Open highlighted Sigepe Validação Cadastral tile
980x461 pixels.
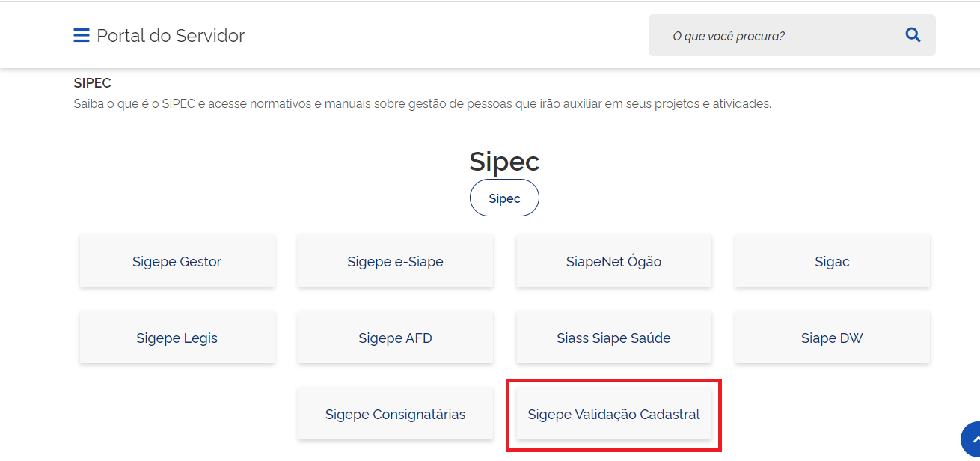[x=614, y=415]
